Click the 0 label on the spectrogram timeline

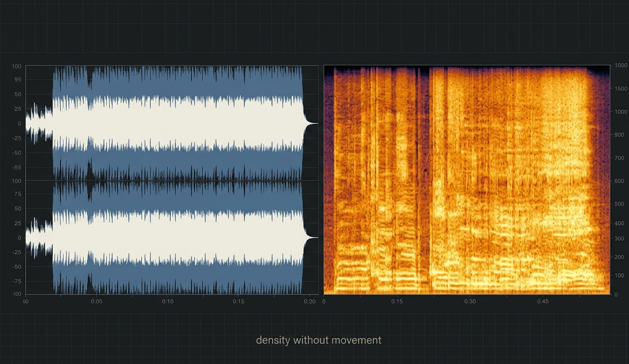click(323, 302)
